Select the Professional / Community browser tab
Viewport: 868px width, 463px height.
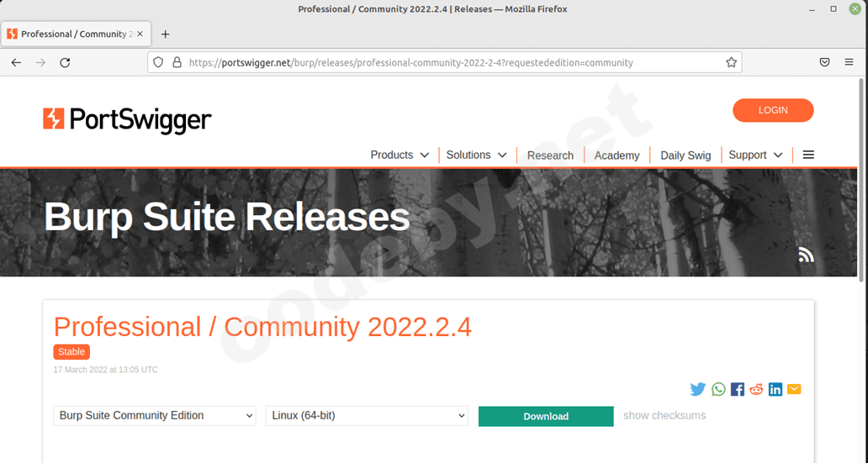click(76, 34)
